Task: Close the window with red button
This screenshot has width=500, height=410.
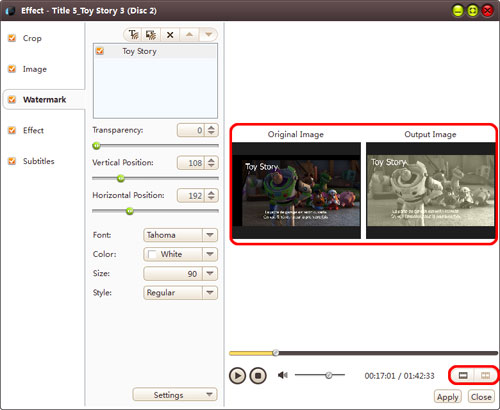Action: (x=487, y=11)
